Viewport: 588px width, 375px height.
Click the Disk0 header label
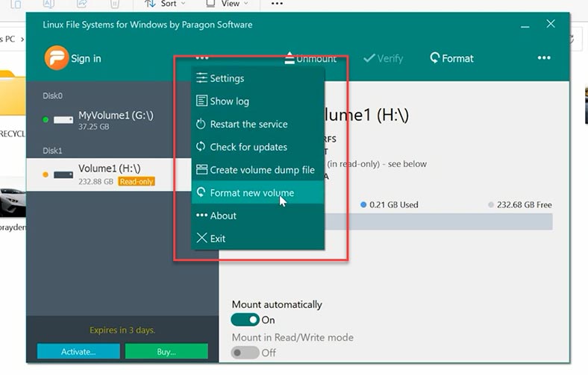(52, 95)
